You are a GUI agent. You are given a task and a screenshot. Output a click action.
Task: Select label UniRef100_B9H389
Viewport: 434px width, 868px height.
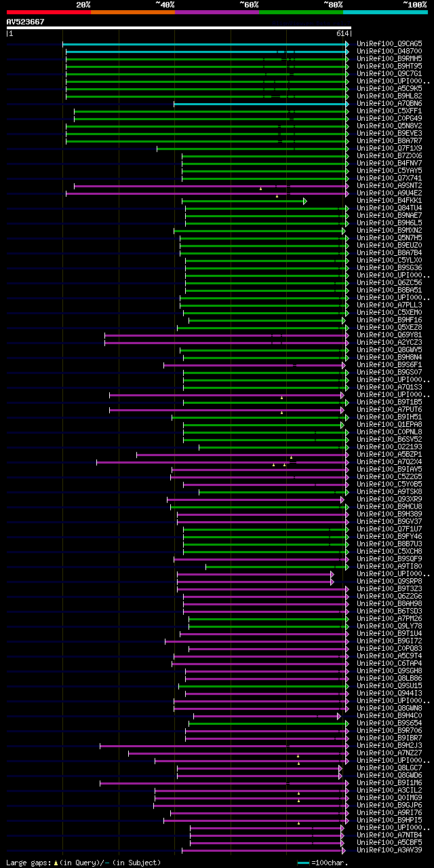(389, 514)
